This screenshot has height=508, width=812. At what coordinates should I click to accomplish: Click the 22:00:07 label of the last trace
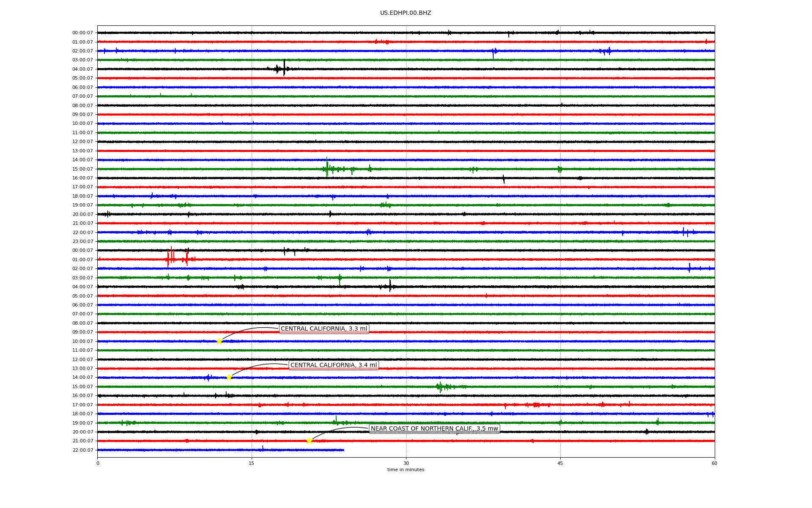tap(82, 450)
